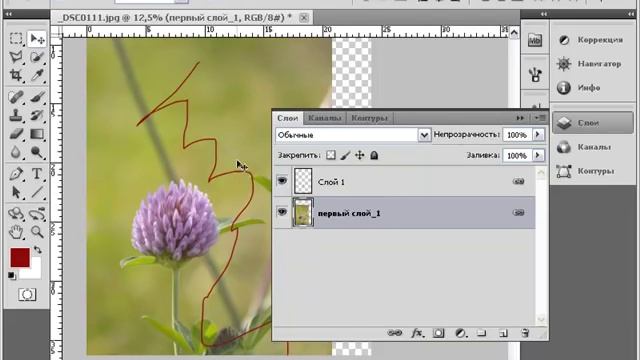Create a new layer
Image resolution: width=640 pixels, height=360 pixels.
[x=503, y=333]
